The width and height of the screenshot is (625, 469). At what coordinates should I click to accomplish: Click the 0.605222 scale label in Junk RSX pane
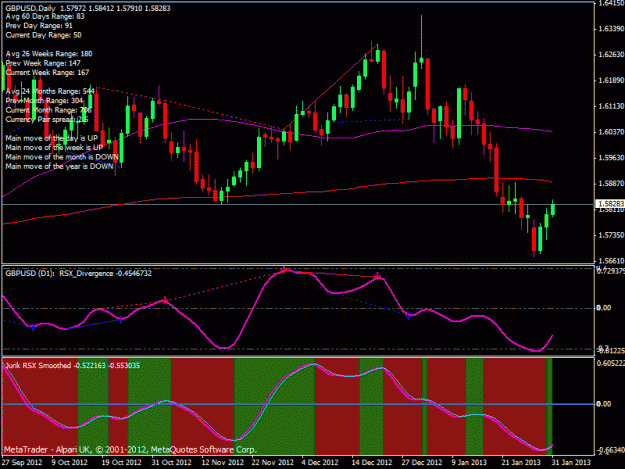point(610,363)
